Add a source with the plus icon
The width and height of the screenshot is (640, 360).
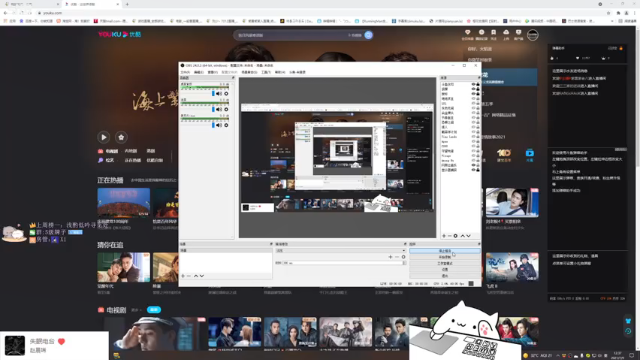pos(444,236)
